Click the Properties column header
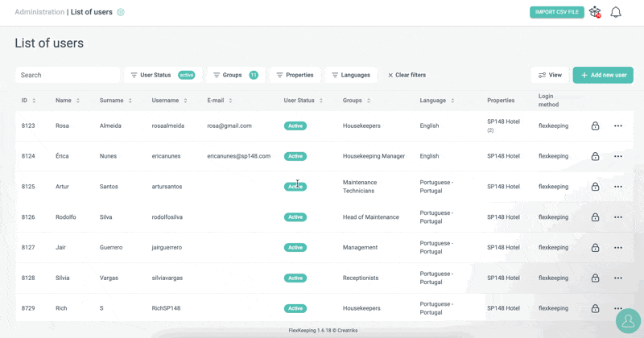 (501, 101)
